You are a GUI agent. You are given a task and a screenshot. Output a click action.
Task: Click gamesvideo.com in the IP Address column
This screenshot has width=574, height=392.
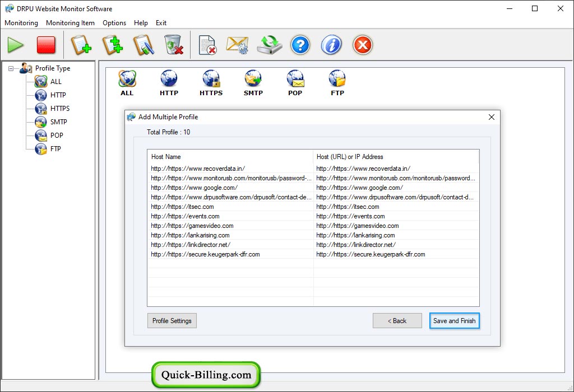click(x=358, y=226)
